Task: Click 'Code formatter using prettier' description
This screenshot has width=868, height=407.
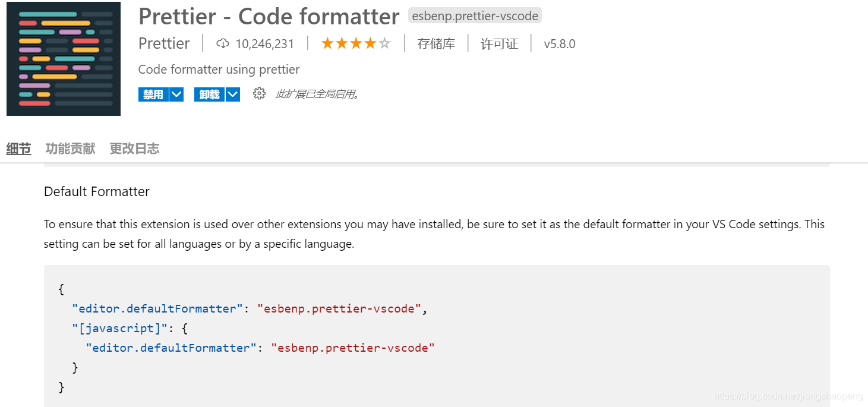Action: tap(219, 70)
